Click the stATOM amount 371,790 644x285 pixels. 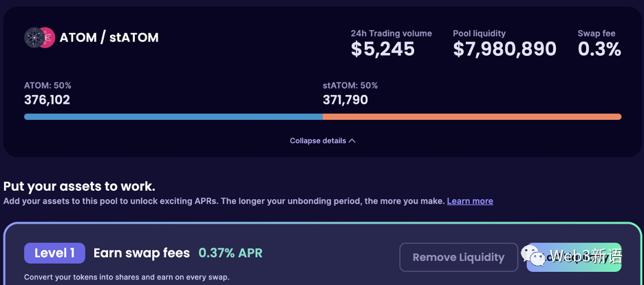click(345, 100)
